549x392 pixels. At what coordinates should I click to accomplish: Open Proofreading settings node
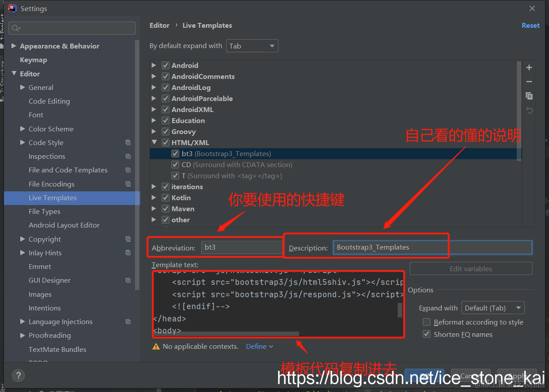(x=50, y=335)
